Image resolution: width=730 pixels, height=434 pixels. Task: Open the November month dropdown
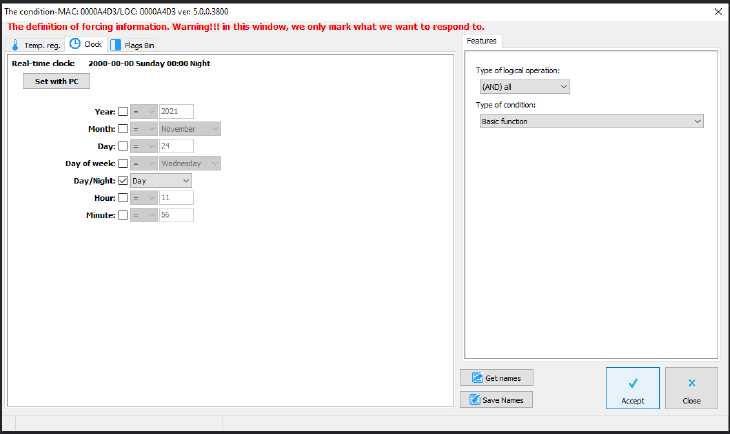click(x=190, y=129)
